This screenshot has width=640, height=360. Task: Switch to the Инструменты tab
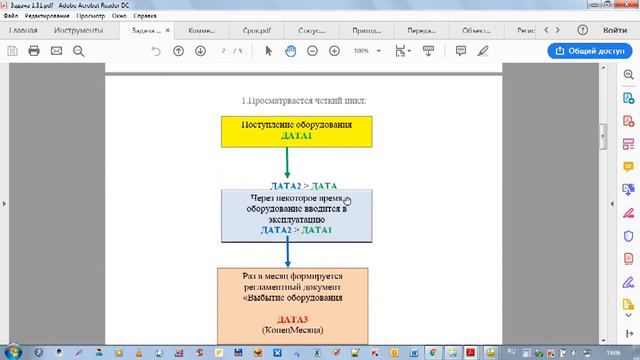tap(78, 30)
